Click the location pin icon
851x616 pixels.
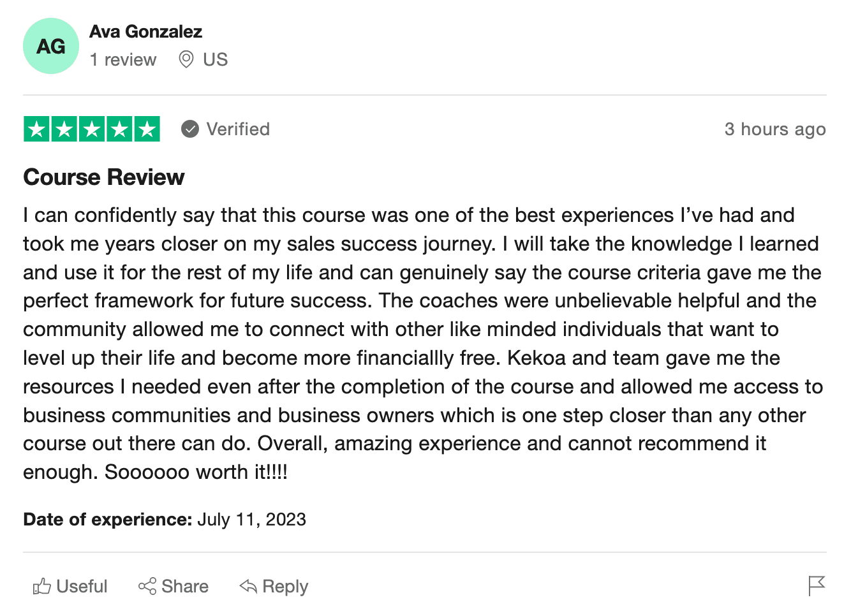[x=186, y=59]
